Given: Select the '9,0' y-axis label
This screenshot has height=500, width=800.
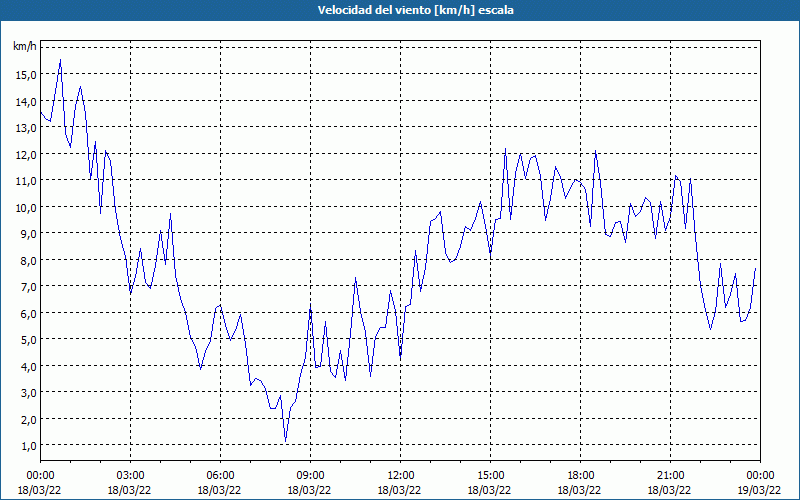Looking at the screenshot, I should click(x=28, y=234).
